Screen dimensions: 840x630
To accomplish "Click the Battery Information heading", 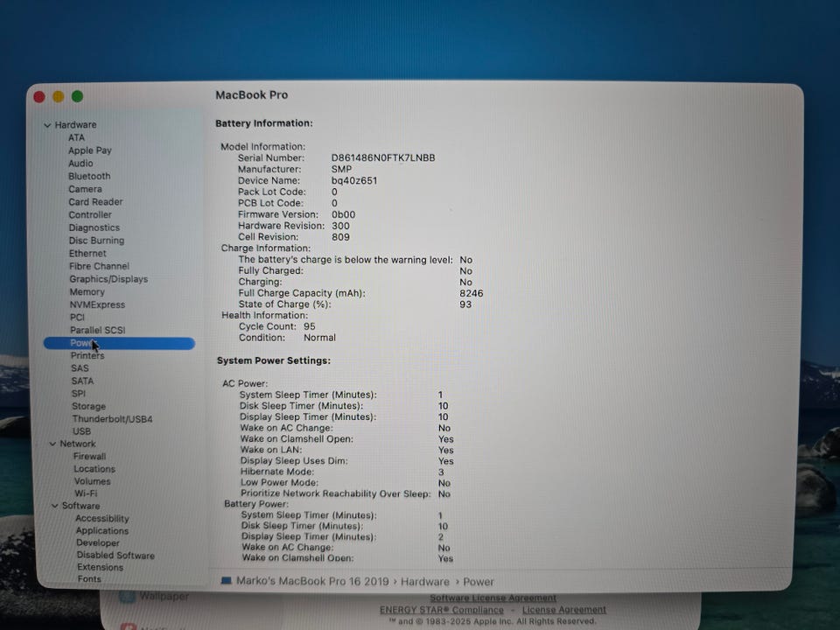I will click(x=264, y=123).
